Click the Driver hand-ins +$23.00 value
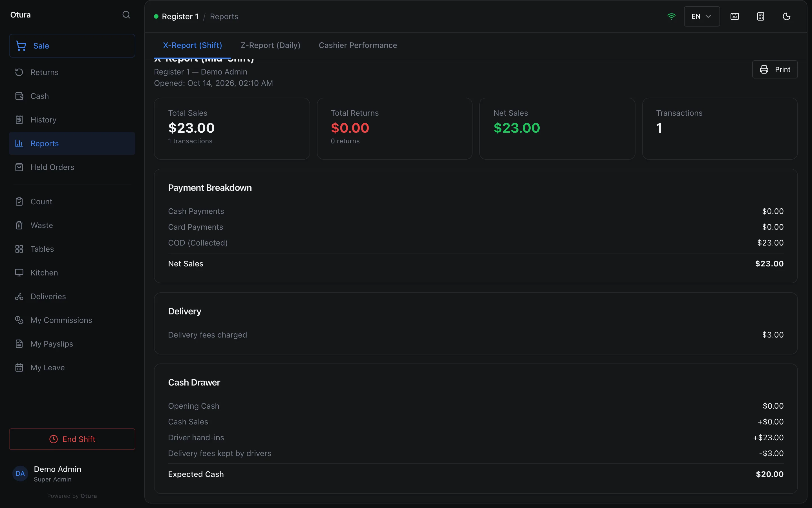 768,437
